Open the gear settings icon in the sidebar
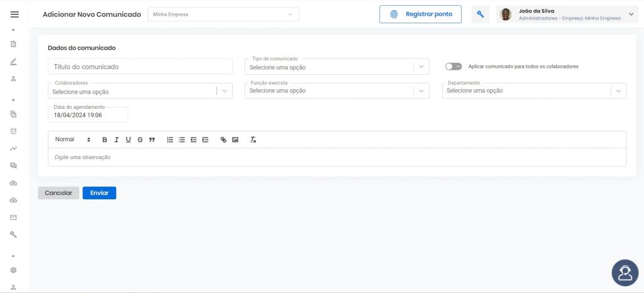 (x=13, y=270)
